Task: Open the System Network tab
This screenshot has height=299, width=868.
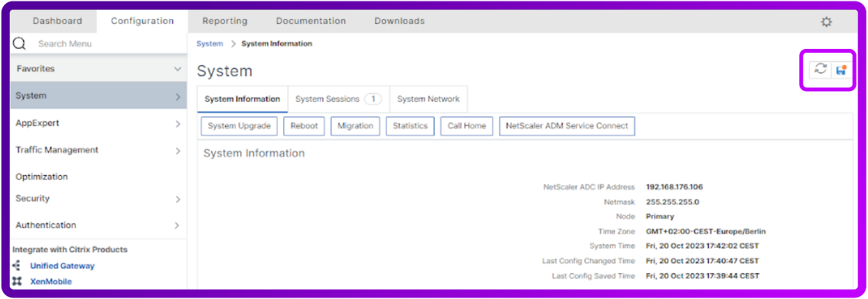Action: coord(429,99)
